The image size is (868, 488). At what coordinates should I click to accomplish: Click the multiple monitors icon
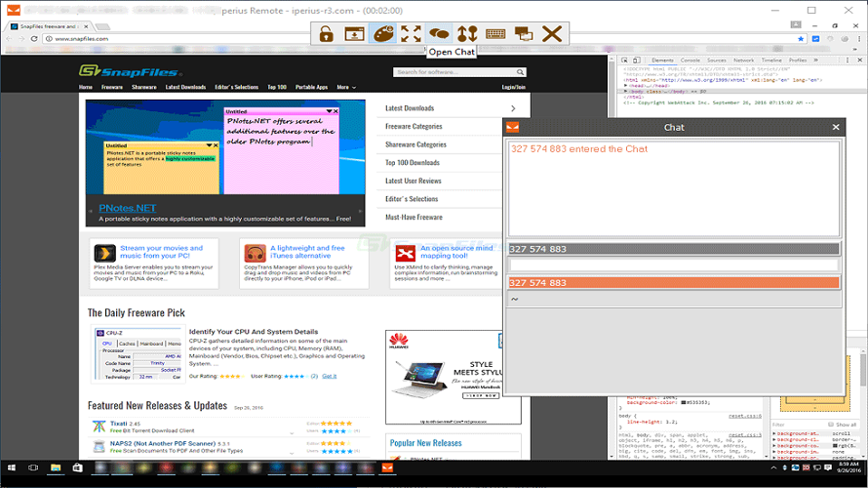(524, 34)
